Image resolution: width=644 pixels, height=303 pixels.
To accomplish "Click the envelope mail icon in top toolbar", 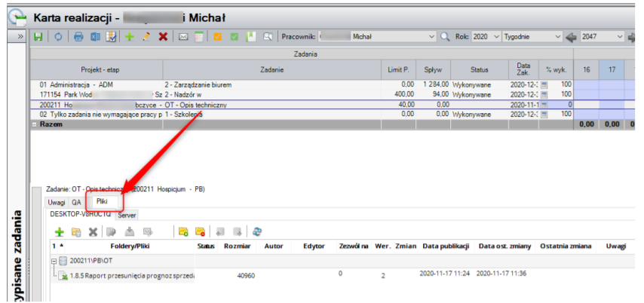I will (183, 36).
